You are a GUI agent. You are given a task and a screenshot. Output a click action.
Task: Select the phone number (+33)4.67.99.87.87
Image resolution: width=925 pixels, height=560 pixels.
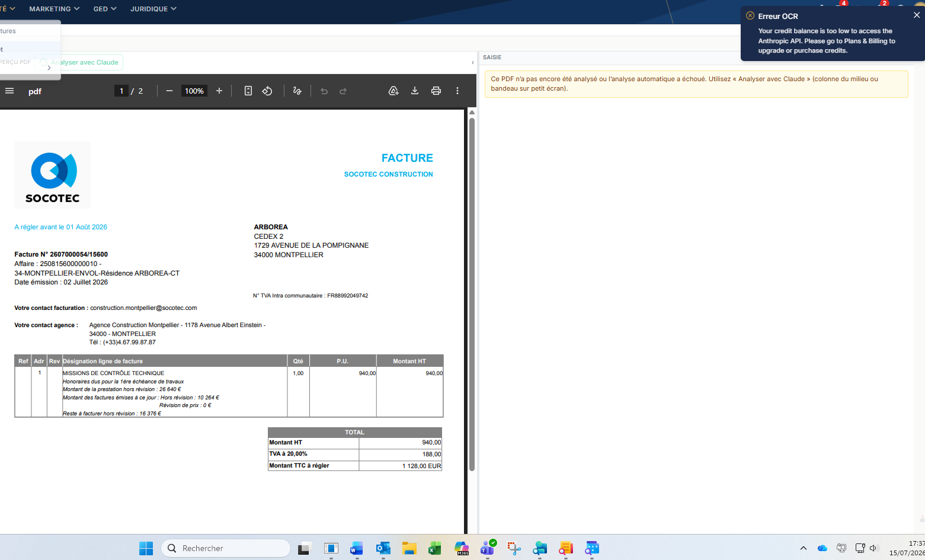click(129, 343)
